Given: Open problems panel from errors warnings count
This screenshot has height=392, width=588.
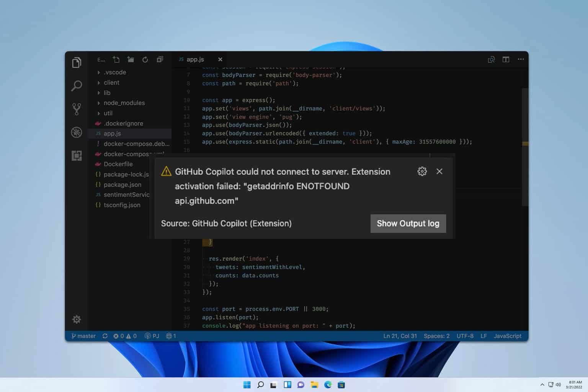Looking at the screenshot, I should point(125,336).
